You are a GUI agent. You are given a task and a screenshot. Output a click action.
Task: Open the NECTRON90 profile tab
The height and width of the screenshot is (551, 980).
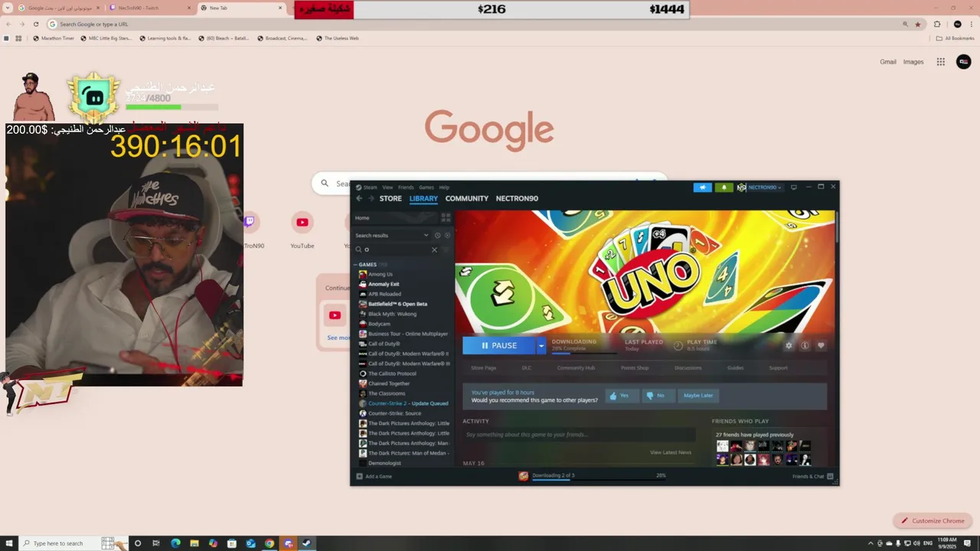[x=517, y=198]
